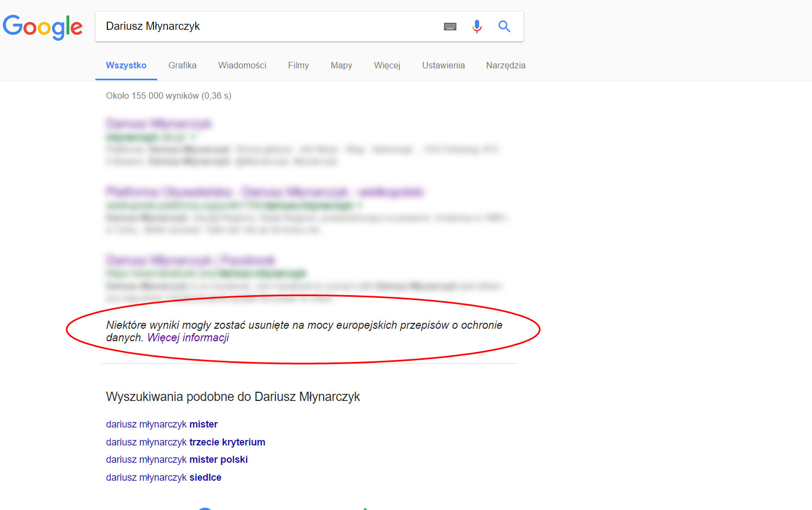Click the notice Niektóre wyniki mogły zostać usunięte
Viewport: 812px width, 510px height.
[x=304, y=331]
